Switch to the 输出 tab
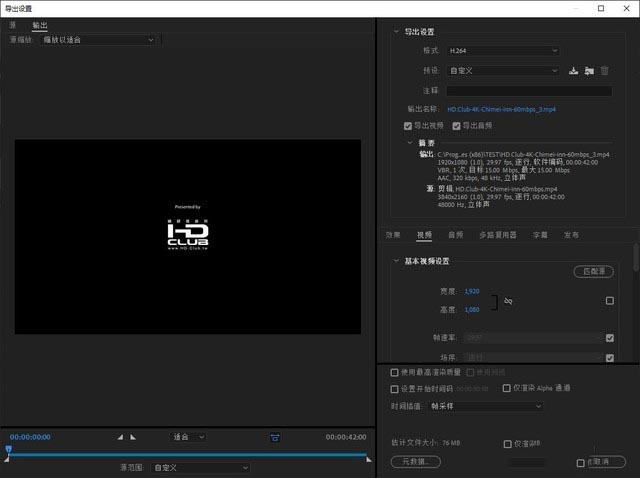The height and width of the screenshot is (478, 640). pos(40,25)
